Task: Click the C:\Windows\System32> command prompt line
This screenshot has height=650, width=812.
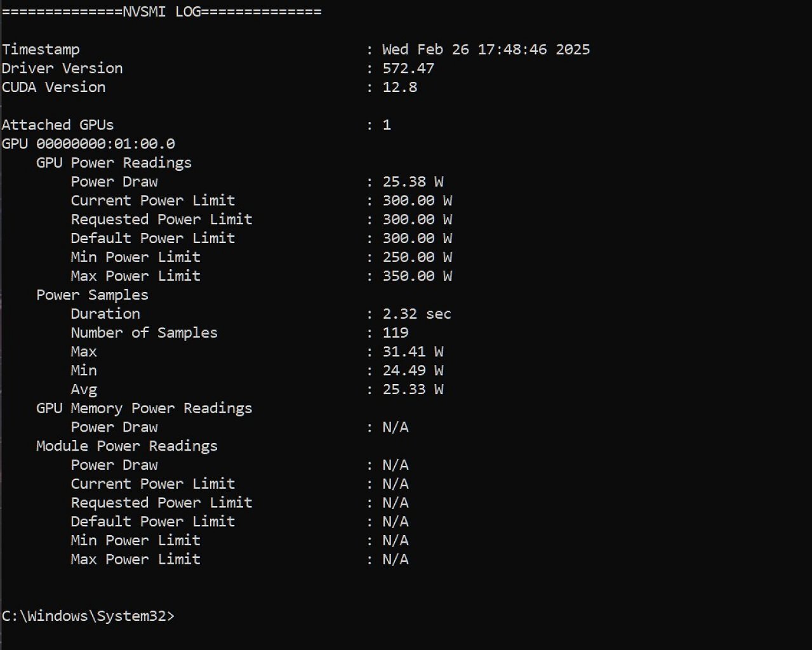Action: pyautogui.click(x=88, y=616)
